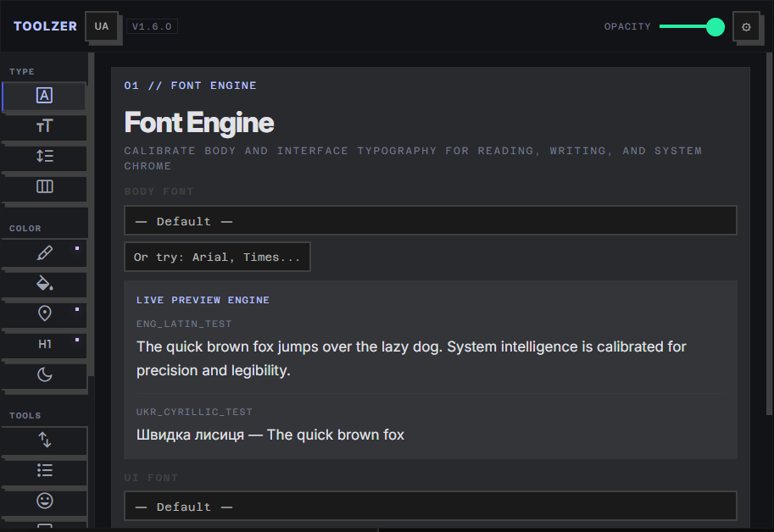Screen dimensions: 774x532
Task: Open the UI Font Default dropdown
Action: point(431,506)
